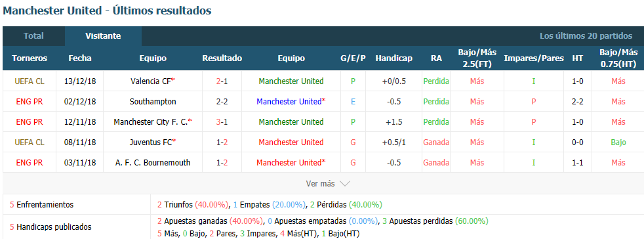Screen dimensions: 644x239
Task: Click the Impares/Pares column header
Action: point(534,58)
